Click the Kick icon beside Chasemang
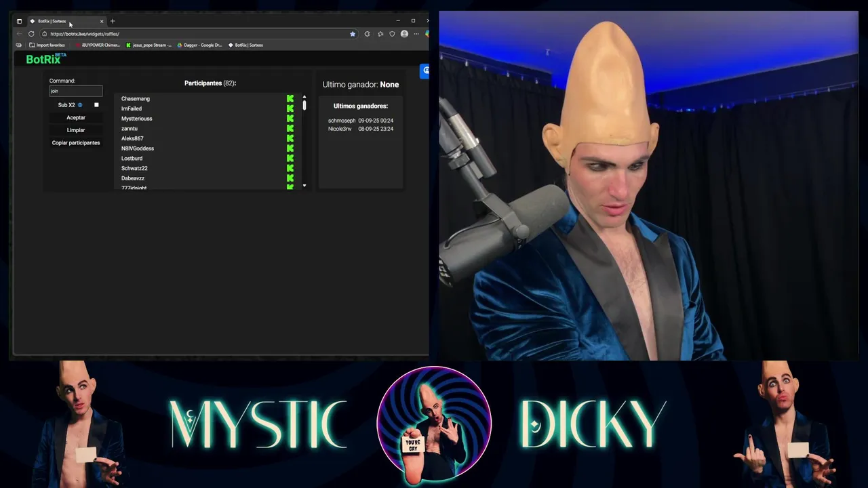 [290, 99]
